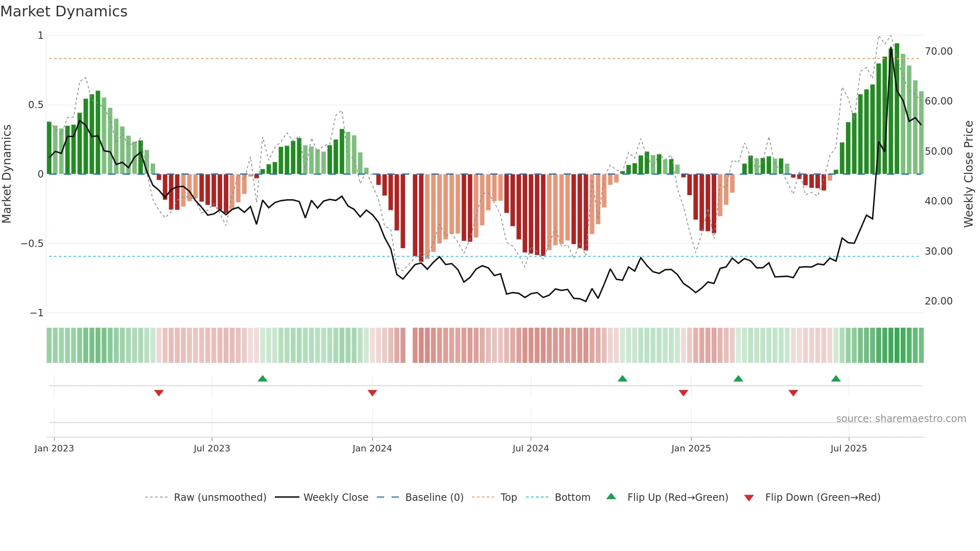Toggle the Flip Down (Green→Red) legend entry
This screenshot has height=551, width=980.
coord(812,497)
